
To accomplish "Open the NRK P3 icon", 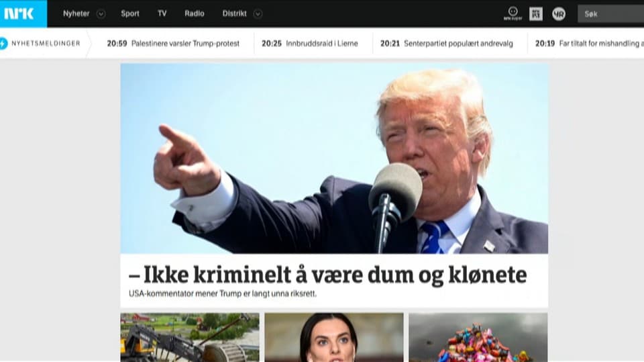I will pyautogui.click(x=535, y=14).
